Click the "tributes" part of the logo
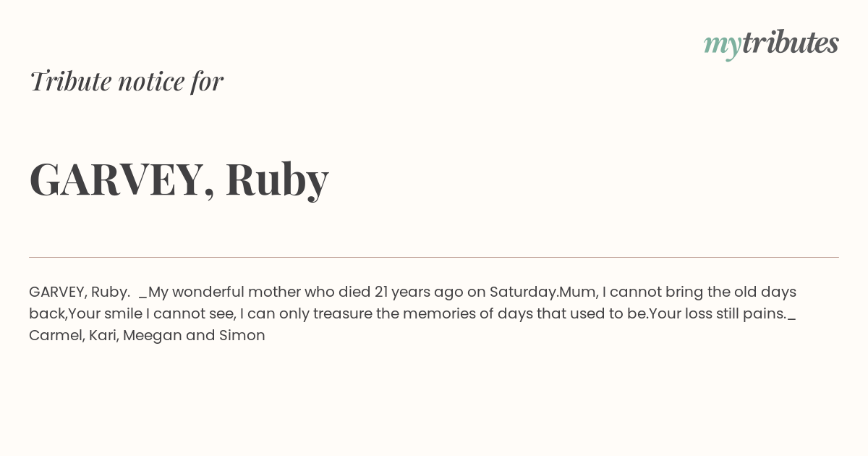Viewport: 868px width, 456px height. pyautogui.click(x=791, y=43)
